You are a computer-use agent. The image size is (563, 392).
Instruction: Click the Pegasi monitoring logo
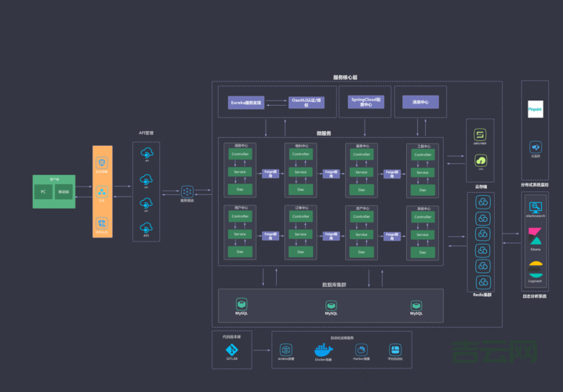click(x=536, y=109)
